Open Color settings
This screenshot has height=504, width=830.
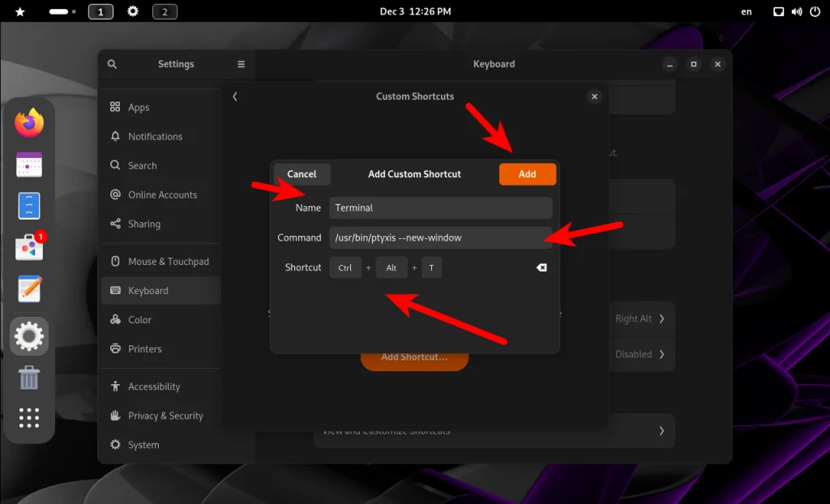161,320
